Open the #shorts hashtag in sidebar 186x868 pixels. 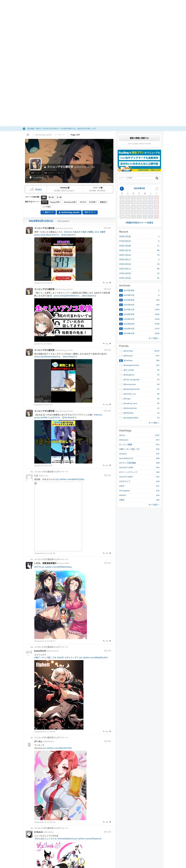pos(123,454)
